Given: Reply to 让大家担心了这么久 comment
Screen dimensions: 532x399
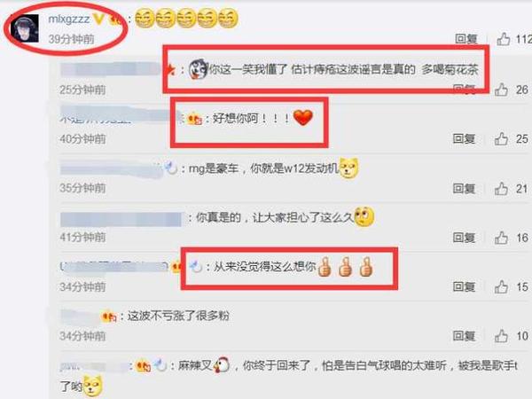Looking at the screenshot, I should click(x=464, y=238).
